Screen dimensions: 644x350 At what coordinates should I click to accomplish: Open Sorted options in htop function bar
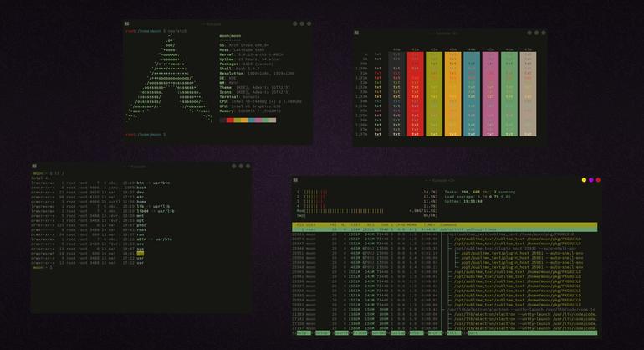click(379, 332)
